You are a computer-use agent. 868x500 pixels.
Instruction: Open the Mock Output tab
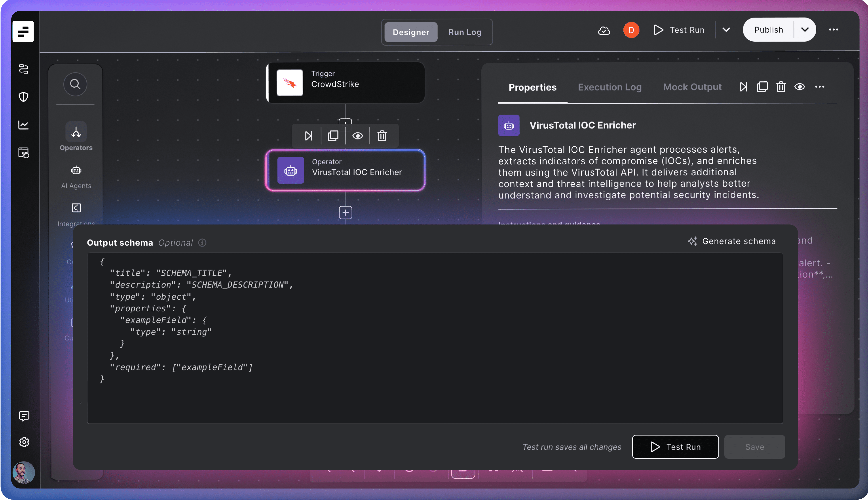click(x=692, y=87)
